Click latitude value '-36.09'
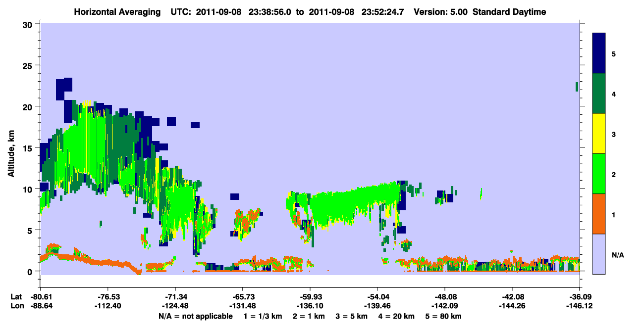The height and width of the screenshot is (330, 644). coord(580,297)
